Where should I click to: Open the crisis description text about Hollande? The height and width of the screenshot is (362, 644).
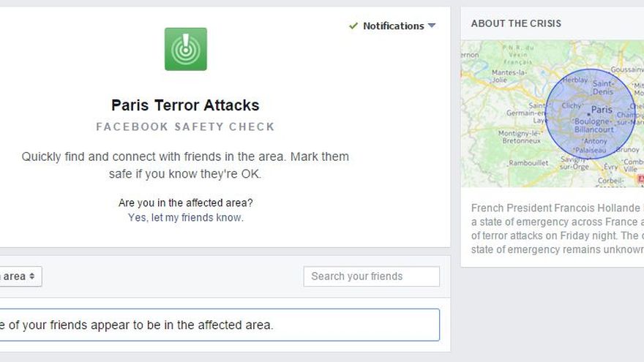(x=557, y=228)
